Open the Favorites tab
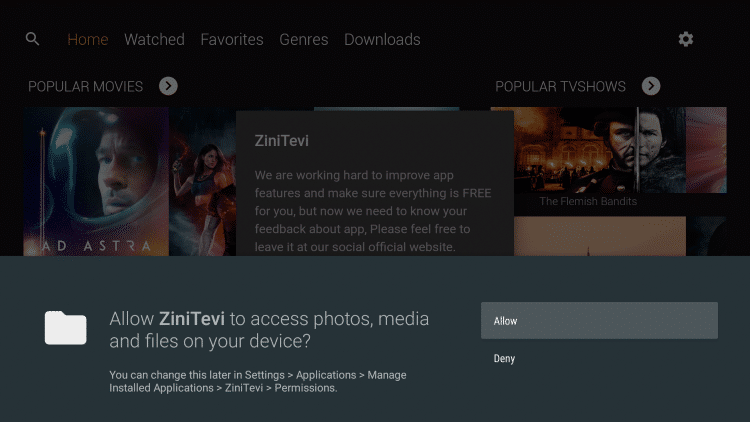The image size is (750, 422). coord(232,39)
